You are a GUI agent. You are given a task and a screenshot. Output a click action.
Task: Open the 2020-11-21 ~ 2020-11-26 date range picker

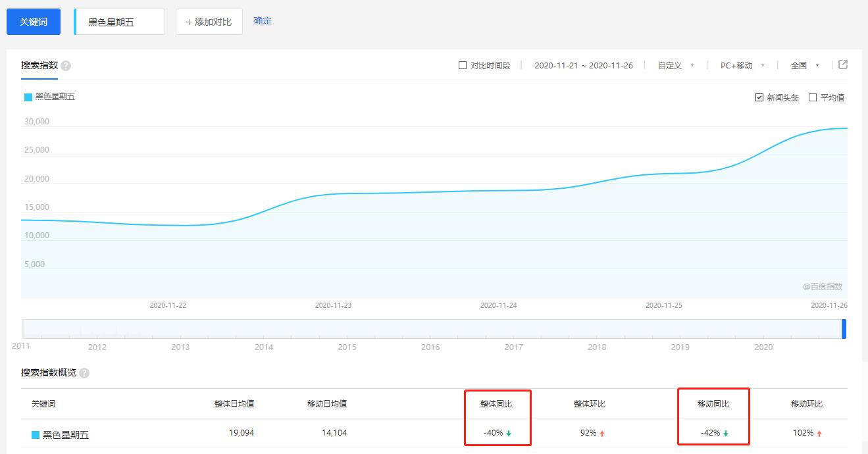click(x=584, y=65)
